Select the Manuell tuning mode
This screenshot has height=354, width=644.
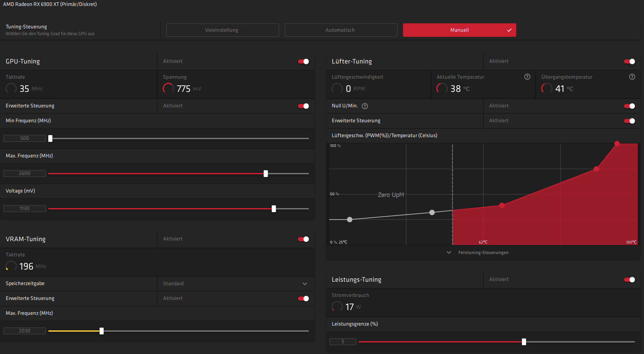459,30
